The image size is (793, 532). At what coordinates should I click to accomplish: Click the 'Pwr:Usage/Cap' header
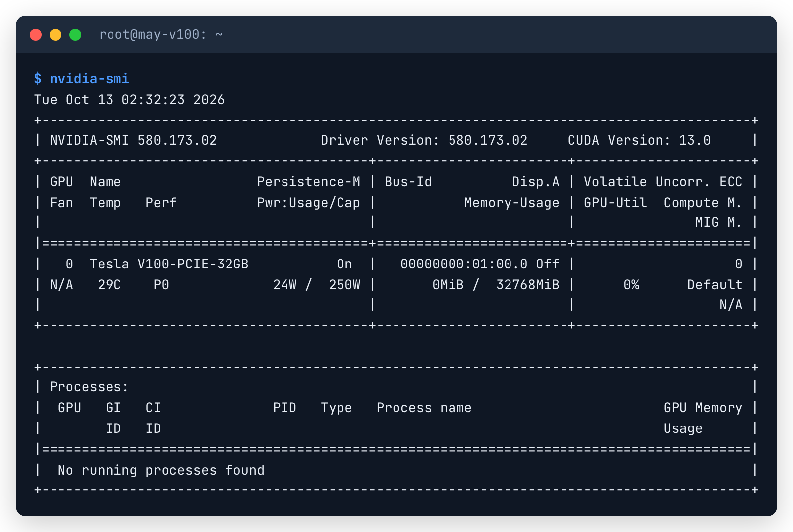[x=309, y=203]
